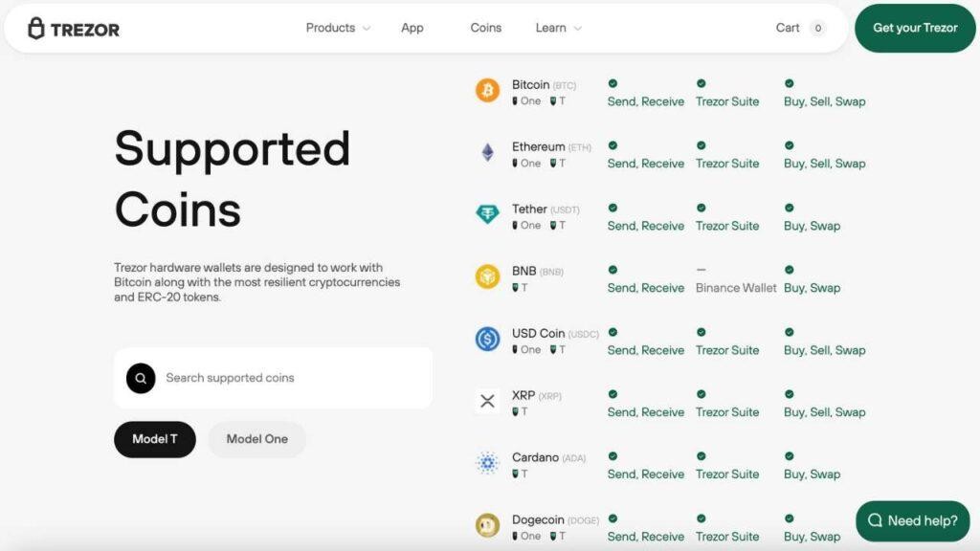Click the Dogecoin coin name

point(538,519)
